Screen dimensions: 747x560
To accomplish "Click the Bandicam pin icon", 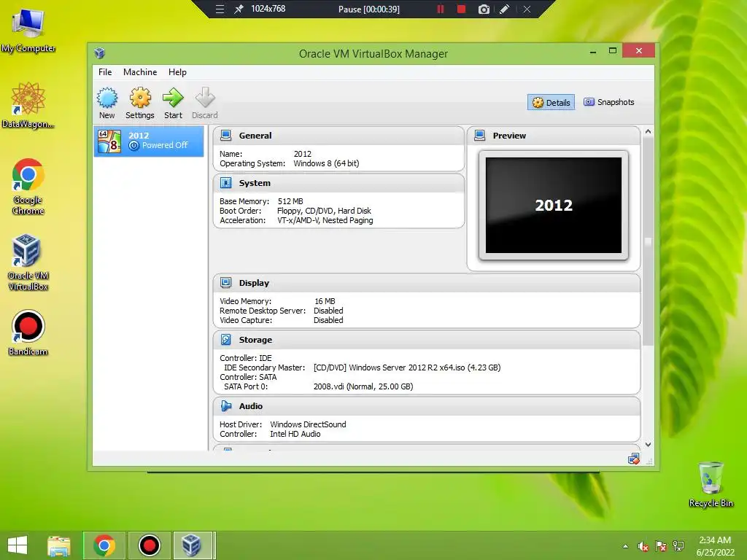I will (x=239, y=9).
